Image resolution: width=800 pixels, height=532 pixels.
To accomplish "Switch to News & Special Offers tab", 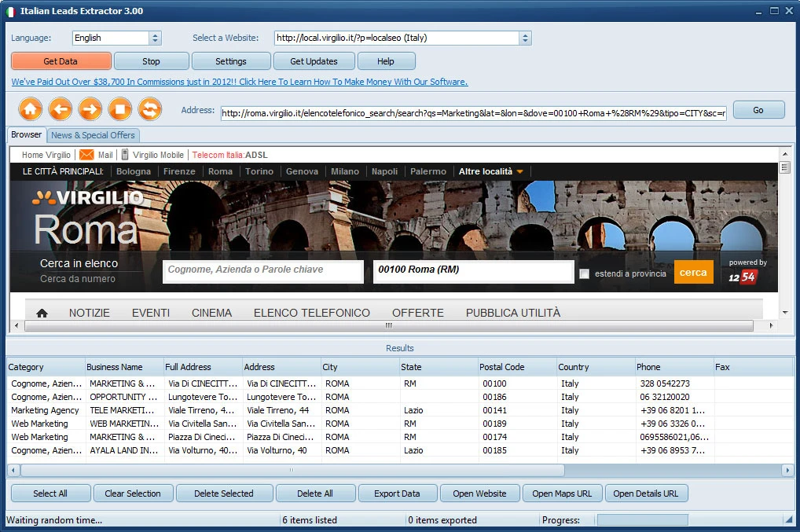I will click(93, 135).
